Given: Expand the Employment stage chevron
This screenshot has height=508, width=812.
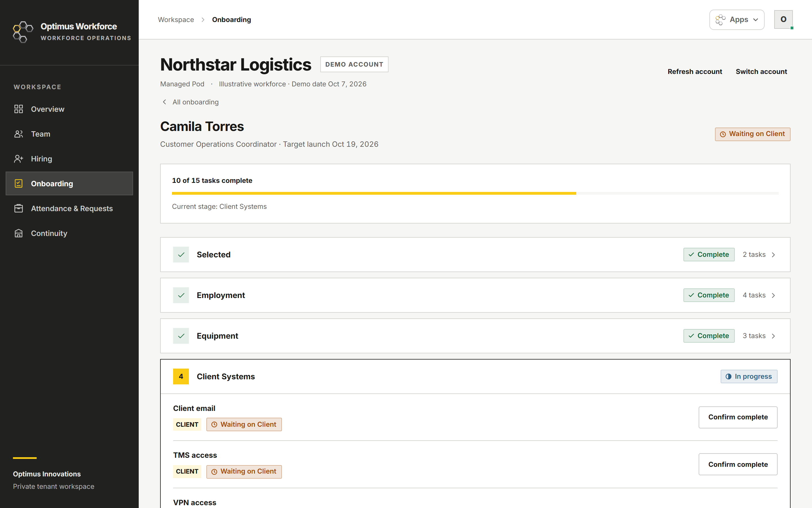Looking at the screenshot, I should (773, 296).
